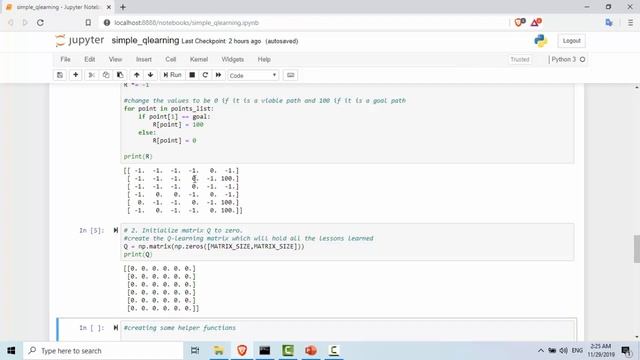
Task: Click the vertical scrollbar thumb of the notebook
Action: click(636, 249)
